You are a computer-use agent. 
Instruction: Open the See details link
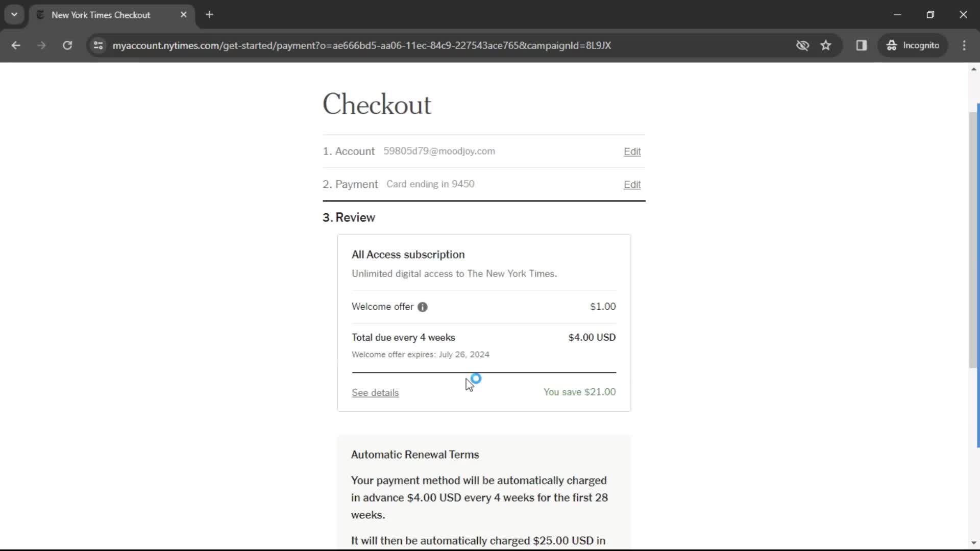coord(375,393)
